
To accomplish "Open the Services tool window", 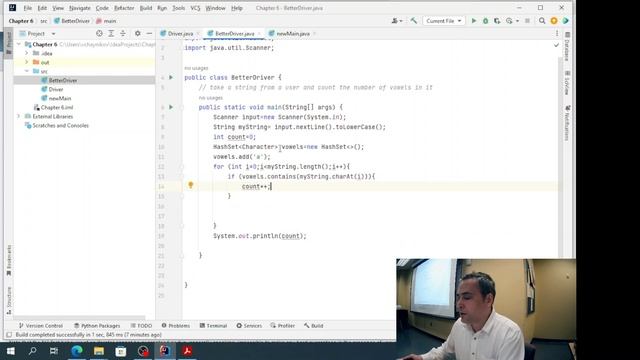I will (249, 325).
